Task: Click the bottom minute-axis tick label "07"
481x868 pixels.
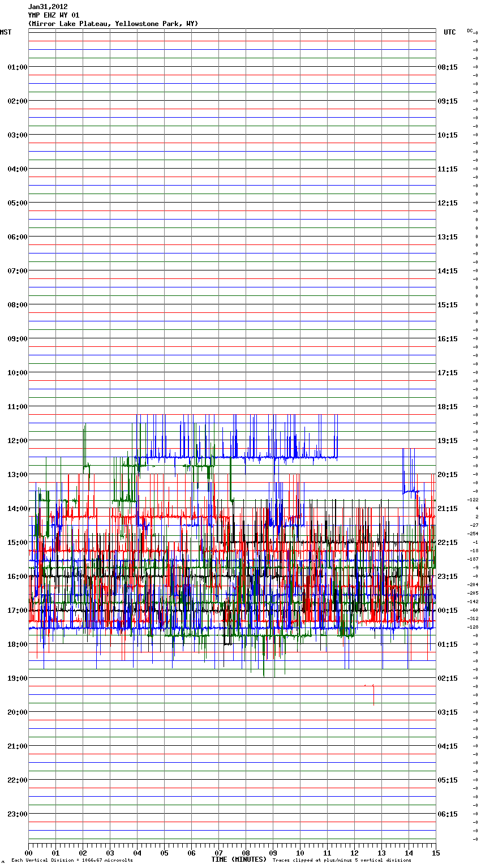Action: [218, 853]
